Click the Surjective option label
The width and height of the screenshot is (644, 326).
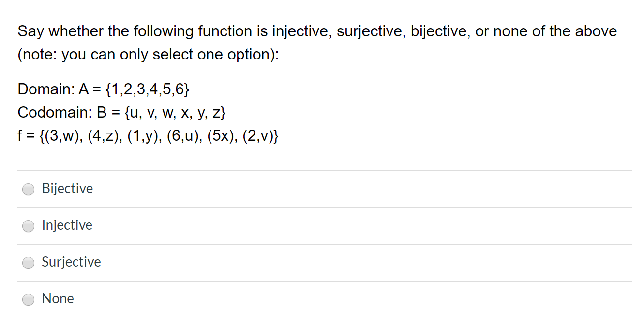71,262
